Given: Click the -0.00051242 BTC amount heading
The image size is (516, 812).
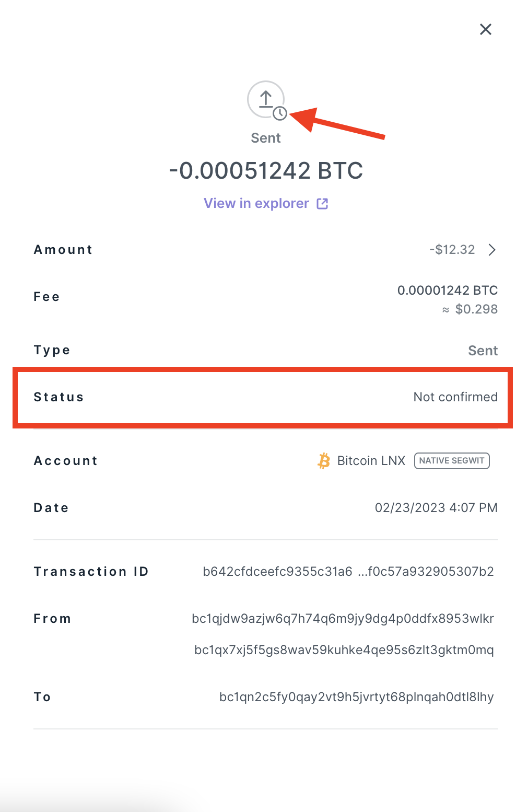Looking at the screenshot, I should (x=266, y=171).
